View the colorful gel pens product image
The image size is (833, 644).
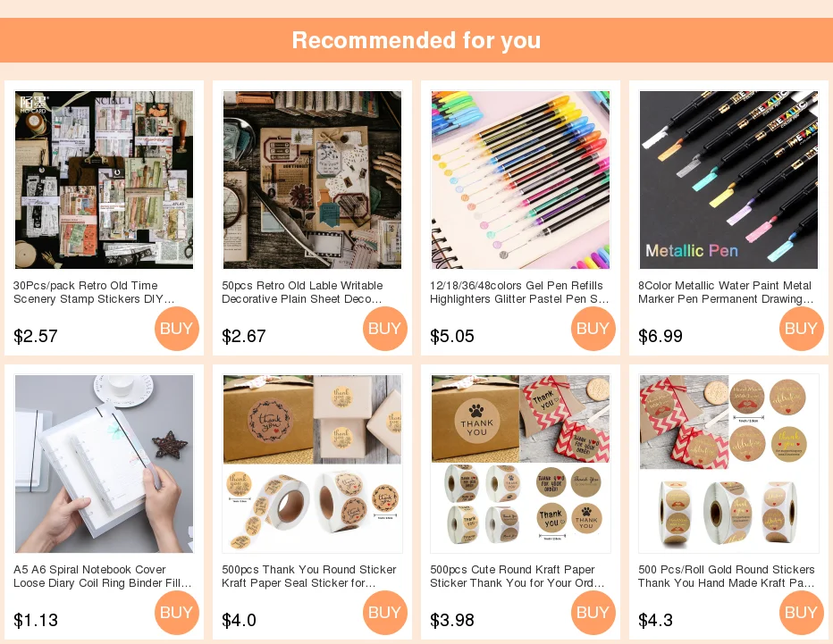520,180
